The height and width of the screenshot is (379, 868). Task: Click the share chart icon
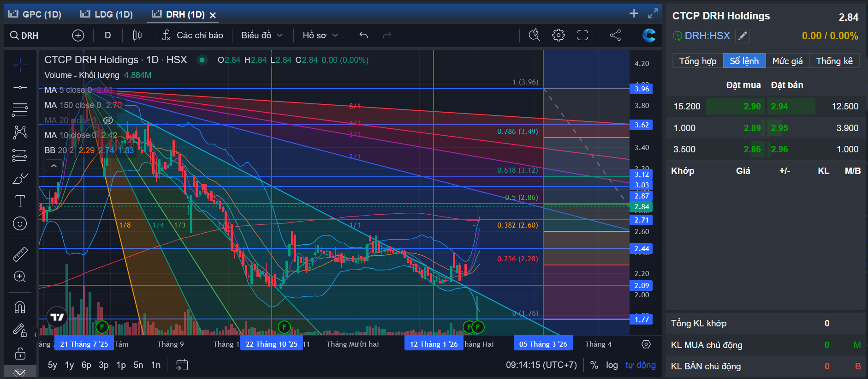pyautogui.click(x=615, y=35)
